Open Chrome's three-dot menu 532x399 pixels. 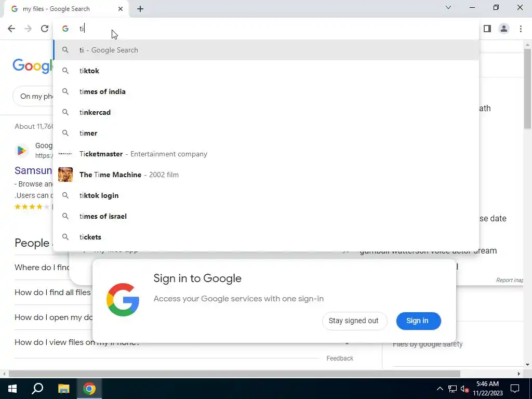pyautogui.click(x=521, y=29)
